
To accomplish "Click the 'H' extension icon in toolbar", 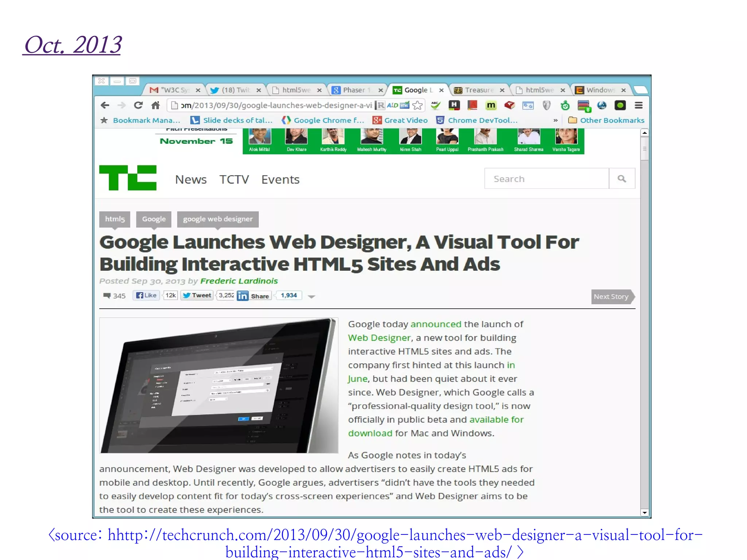I will click(454, 105).
